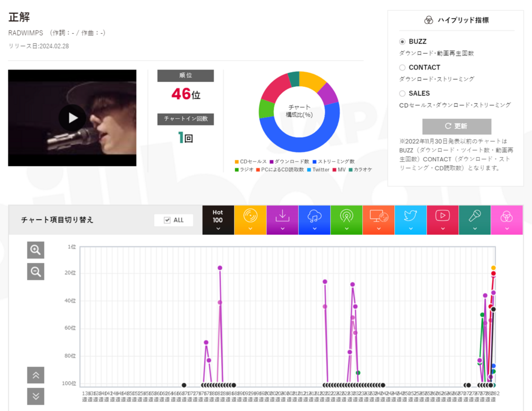The image size is (532, 411).
Task: Click the artist name RADWIMPS
Action: pyautogui.click(x=26, y=33)
